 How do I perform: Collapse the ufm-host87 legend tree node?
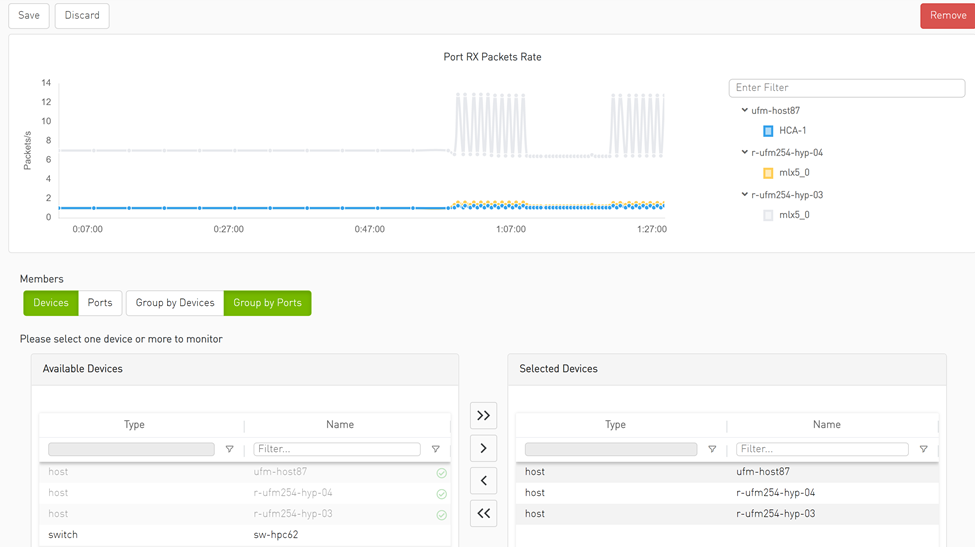(x=744, y=111)
